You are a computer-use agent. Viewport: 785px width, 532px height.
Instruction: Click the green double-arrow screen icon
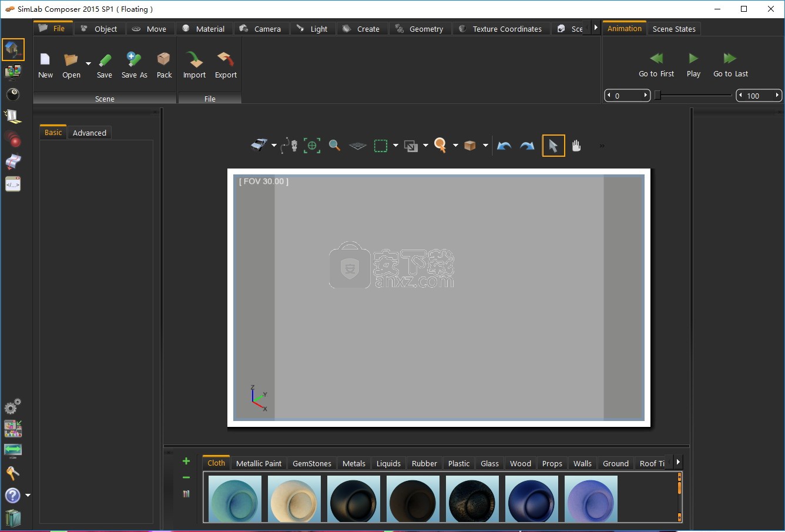pyautogui.click(x=13, y=450)
